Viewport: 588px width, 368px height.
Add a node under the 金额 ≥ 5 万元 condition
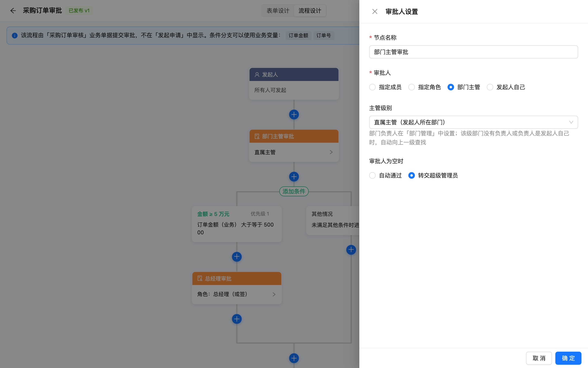coord(237,257)
